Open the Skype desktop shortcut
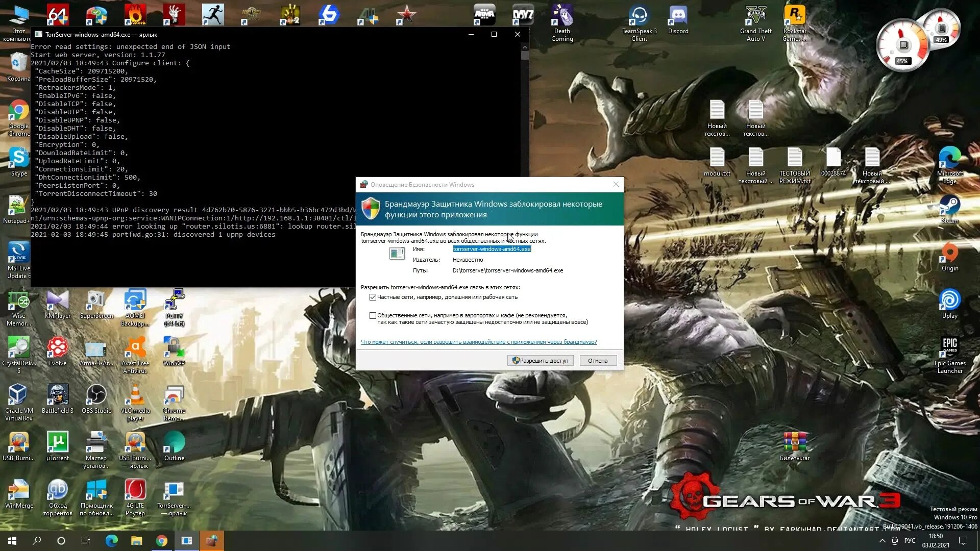 [19, 162]
